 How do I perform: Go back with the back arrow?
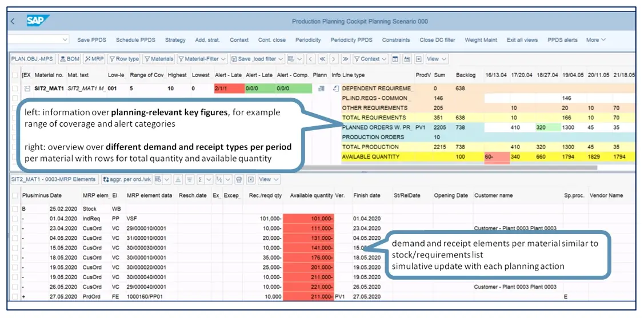tap(13, 21)
